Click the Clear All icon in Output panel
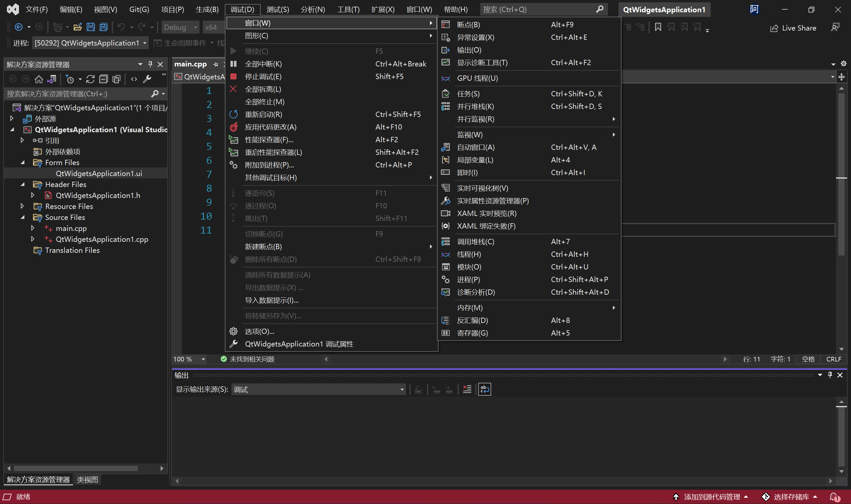 tap(467, 389)
